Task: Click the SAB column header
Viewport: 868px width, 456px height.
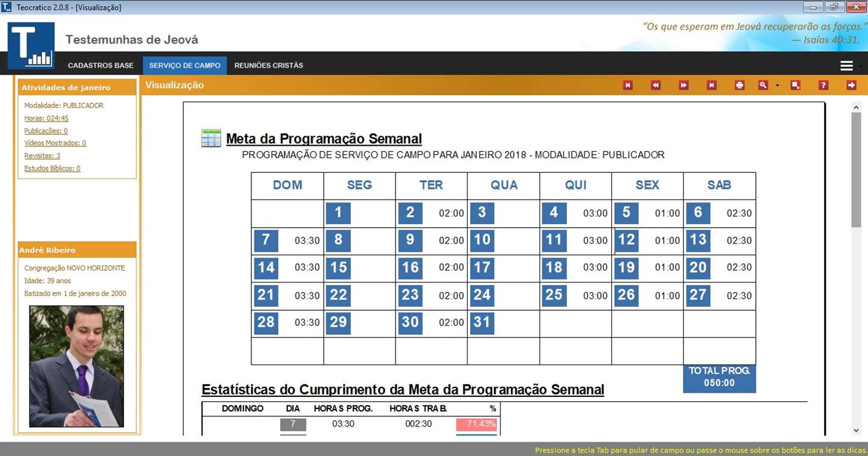Action: [x=719, y=186]
